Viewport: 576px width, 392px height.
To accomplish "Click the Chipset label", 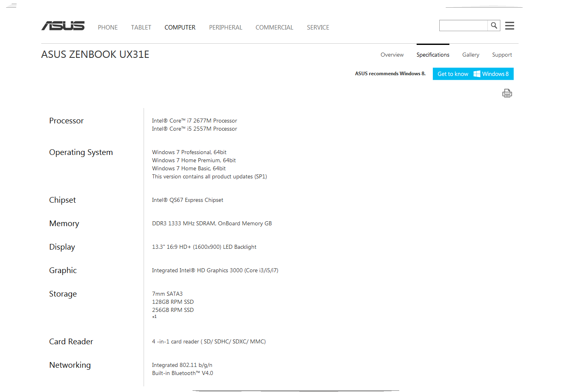I will (62, 200).
